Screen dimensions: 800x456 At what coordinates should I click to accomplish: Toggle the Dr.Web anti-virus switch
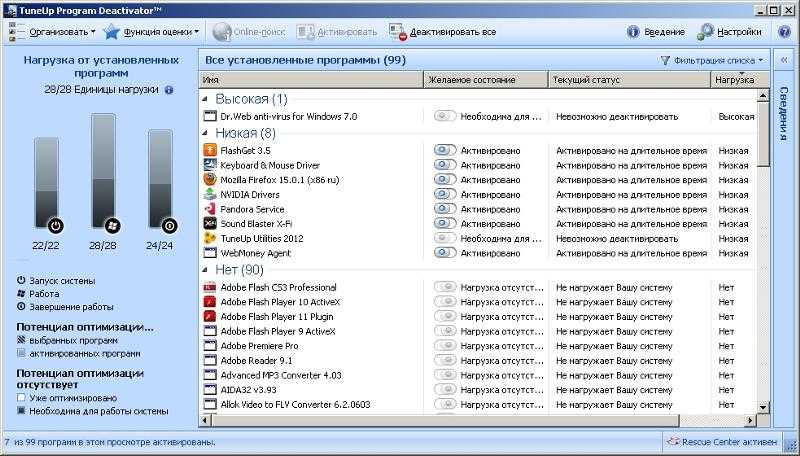[445, 116]
